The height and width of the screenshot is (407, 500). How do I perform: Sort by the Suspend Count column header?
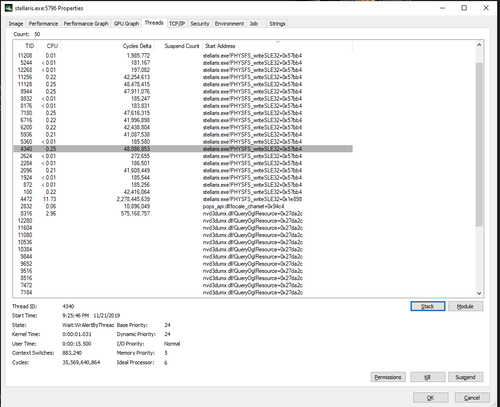pyautogui.click(x=178, y=46)
